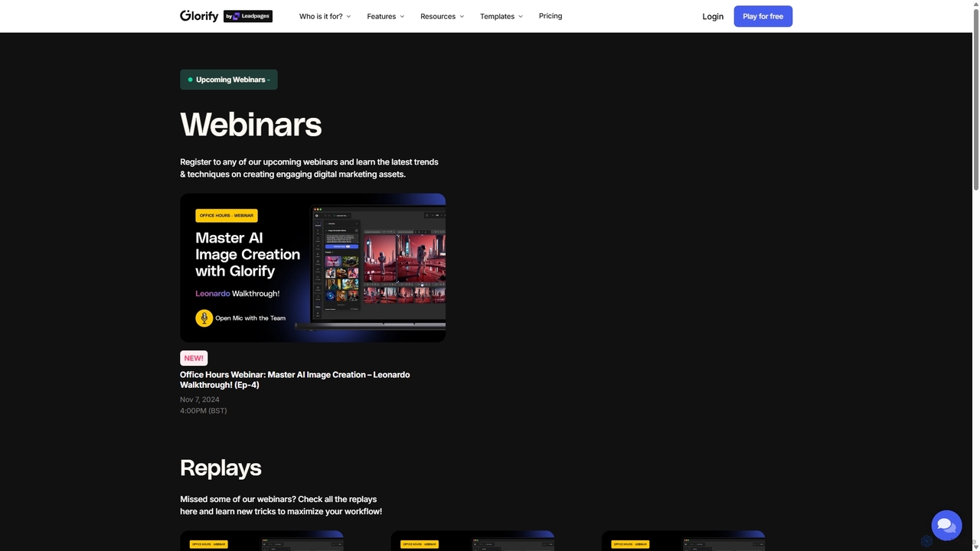Click the pink 'NEW!' tag

tap(194, 358)
